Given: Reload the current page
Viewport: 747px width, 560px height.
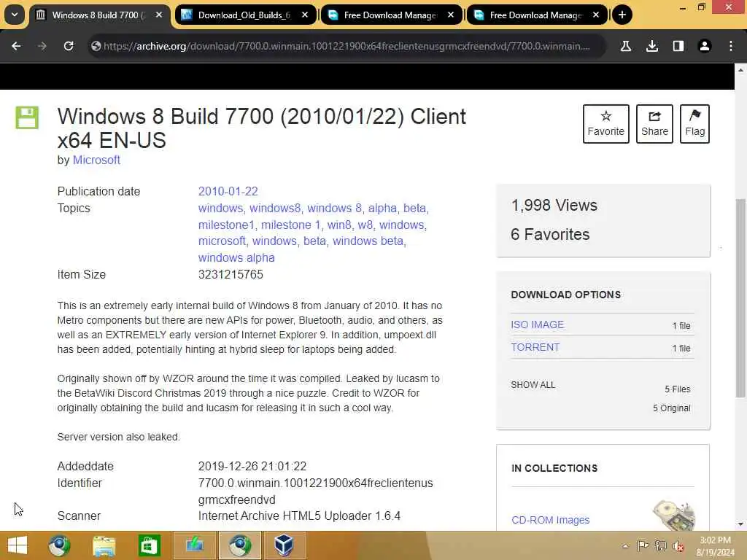Looking at the screenshot, I should pos(69,46).
